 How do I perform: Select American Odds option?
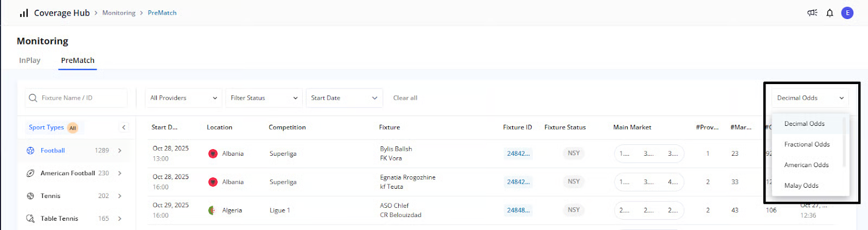(x=806, y=165)
